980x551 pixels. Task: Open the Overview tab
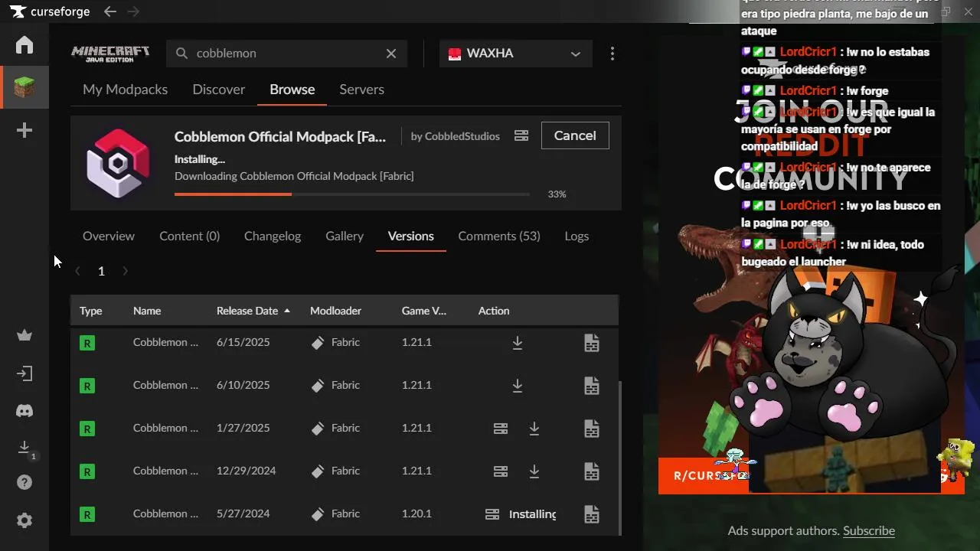pos(109,236)
